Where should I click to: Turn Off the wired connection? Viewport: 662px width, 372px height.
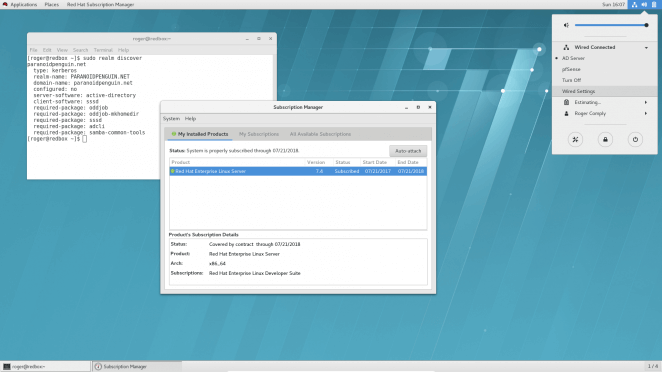pos(571,80)
